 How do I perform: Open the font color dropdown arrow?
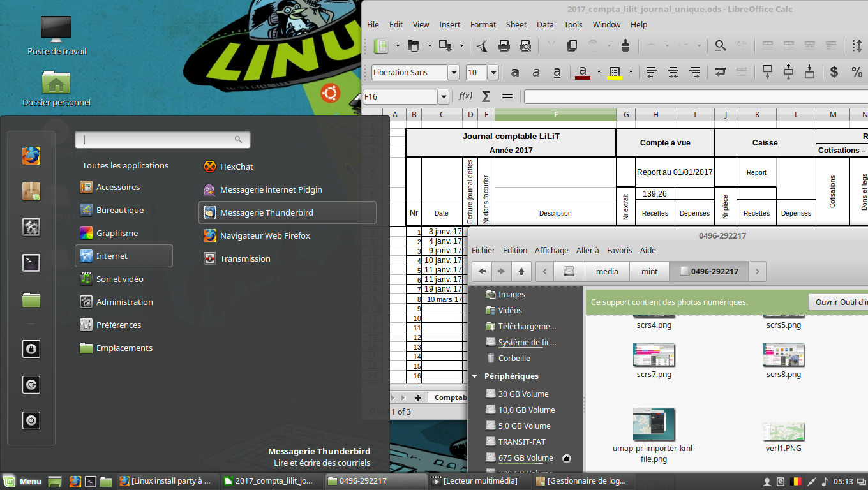point(599,72)
